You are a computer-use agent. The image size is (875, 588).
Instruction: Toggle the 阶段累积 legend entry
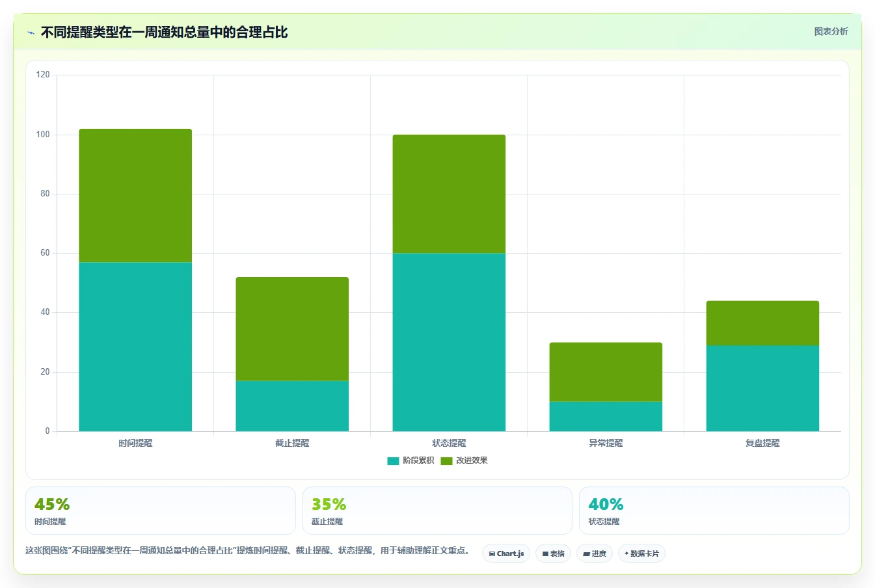(x=411, y=461)
